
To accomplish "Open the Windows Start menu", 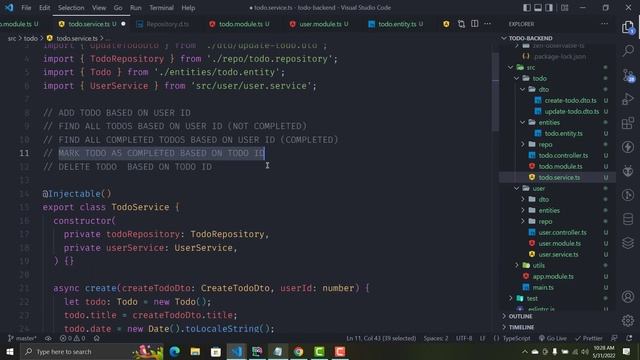I will [x=10, y=351].
